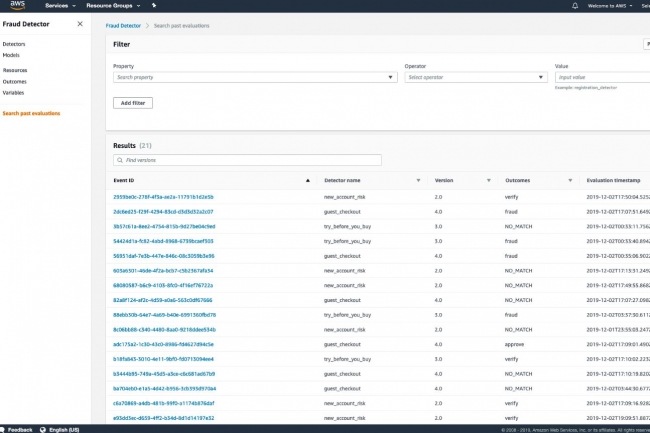This screenshot has height=433, width=650.
Task: Open event ID starting ba704eb0
Action: coord(165,389)
